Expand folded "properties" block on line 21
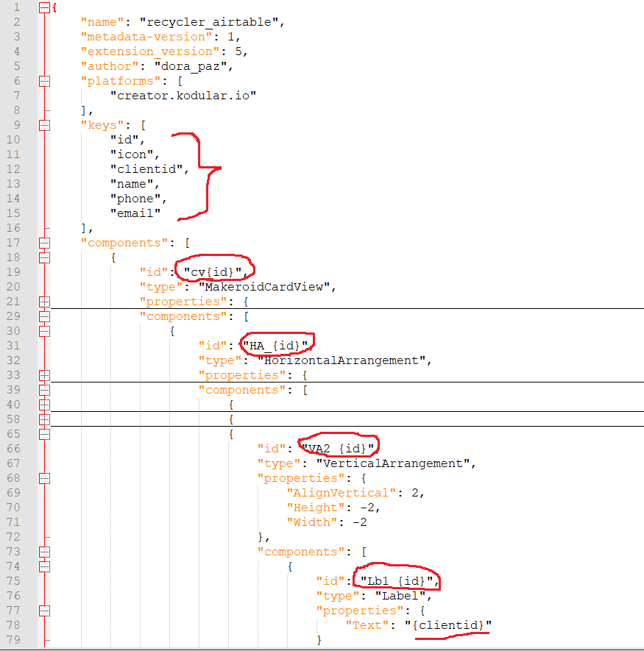644x651 pixels. pyautogui.click(x=44, y=302)
